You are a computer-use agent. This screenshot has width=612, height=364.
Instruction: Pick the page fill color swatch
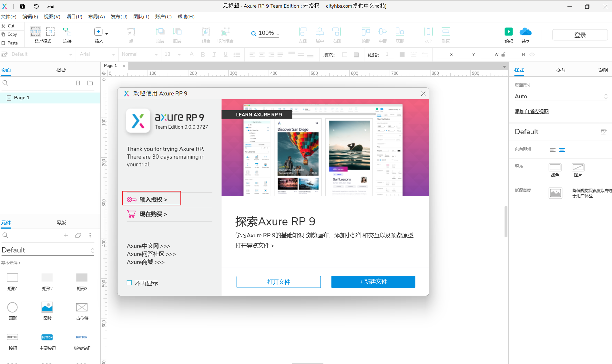tap(555, 167)
